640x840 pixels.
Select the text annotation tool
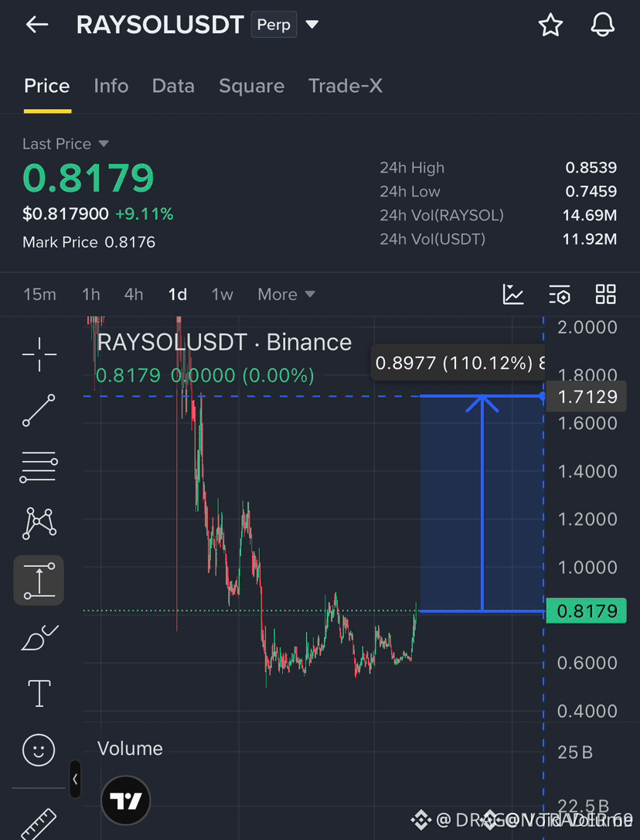(39, 693)
